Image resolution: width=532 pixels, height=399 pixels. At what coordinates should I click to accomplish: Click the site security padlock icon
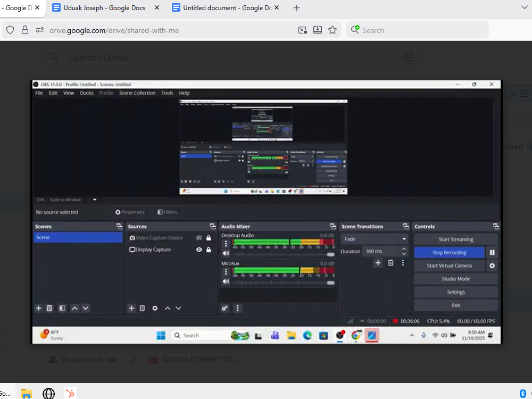click(x=25, y=30)
